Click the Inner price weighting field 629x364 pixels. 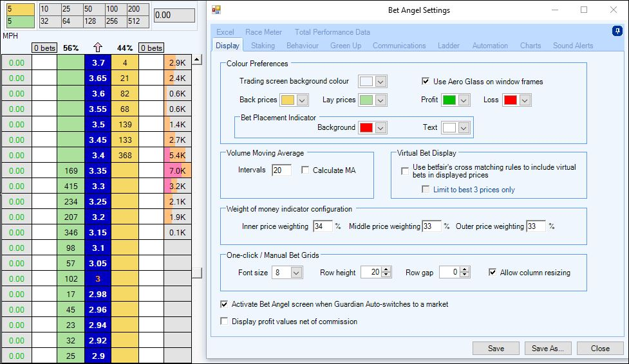(323, 226)
